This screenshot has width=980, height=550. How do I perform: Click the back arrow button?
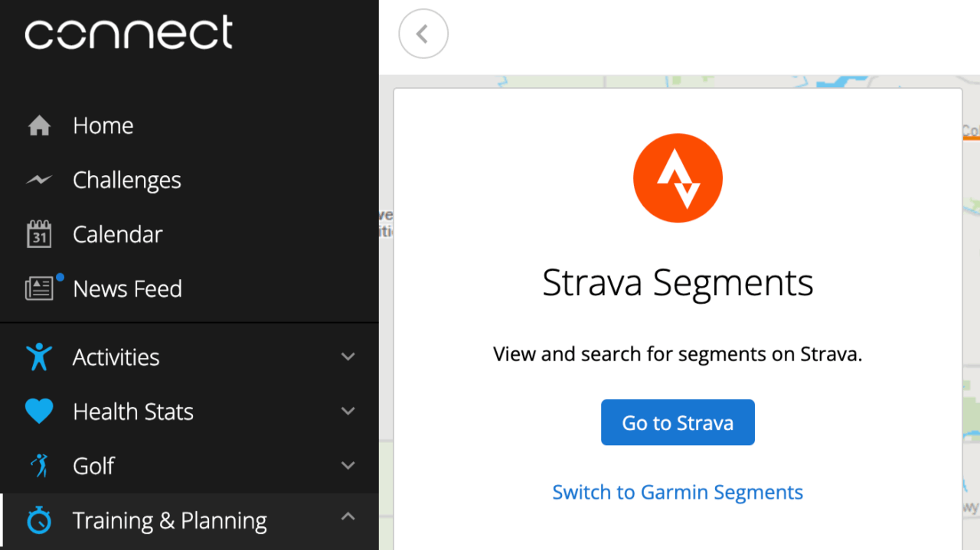pyautogui.click(x=423, y=34)
